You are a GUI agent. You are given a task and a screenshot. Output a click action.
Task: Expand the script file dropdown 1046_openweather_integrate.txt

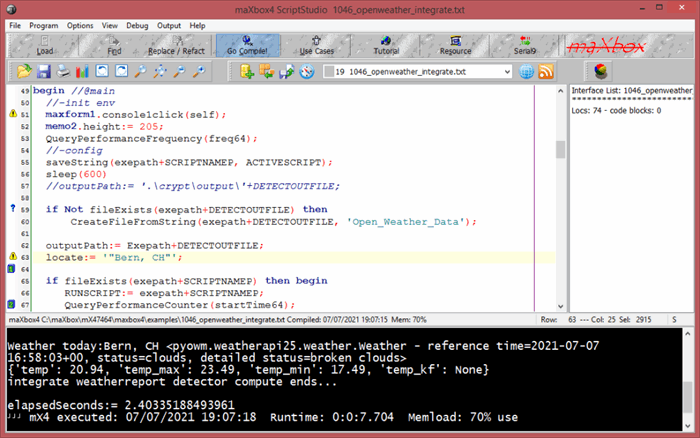507,71
